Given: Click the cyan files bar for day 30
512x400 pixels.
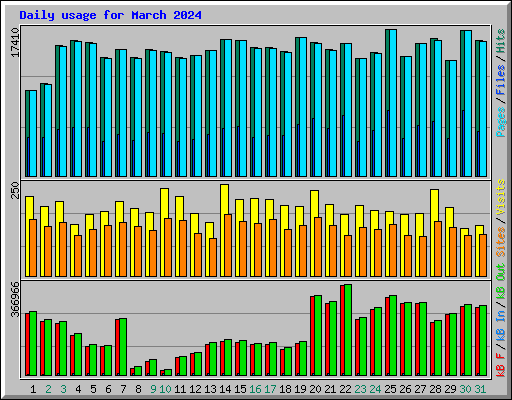Looking at the screenshot, I should [468, 103].
